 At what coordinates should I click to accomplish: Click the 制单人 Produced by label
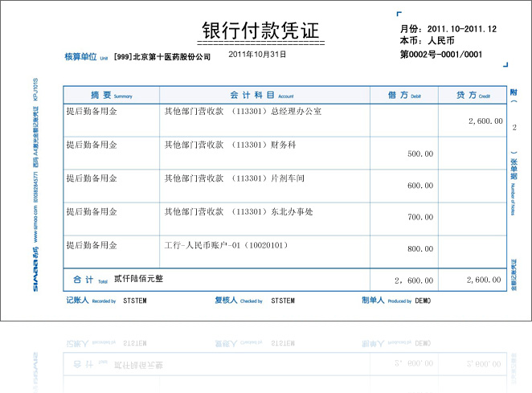tap(387, 301)
